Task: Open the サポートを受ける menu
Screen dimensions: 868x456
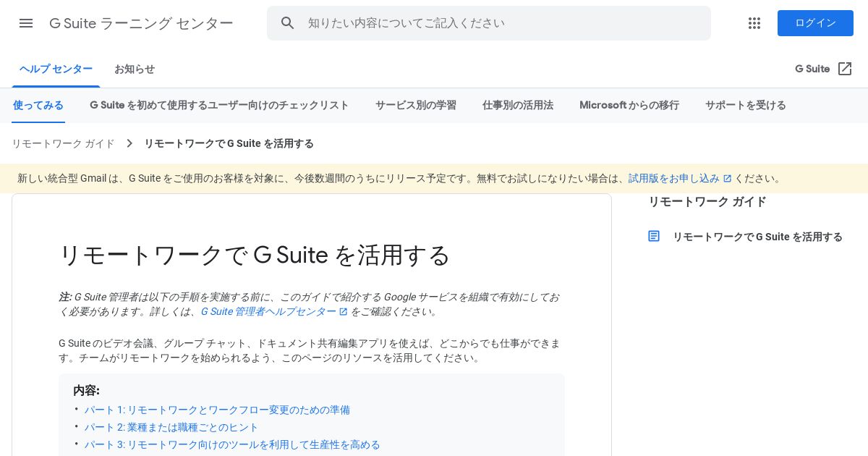Action: [x=746, y=106]
